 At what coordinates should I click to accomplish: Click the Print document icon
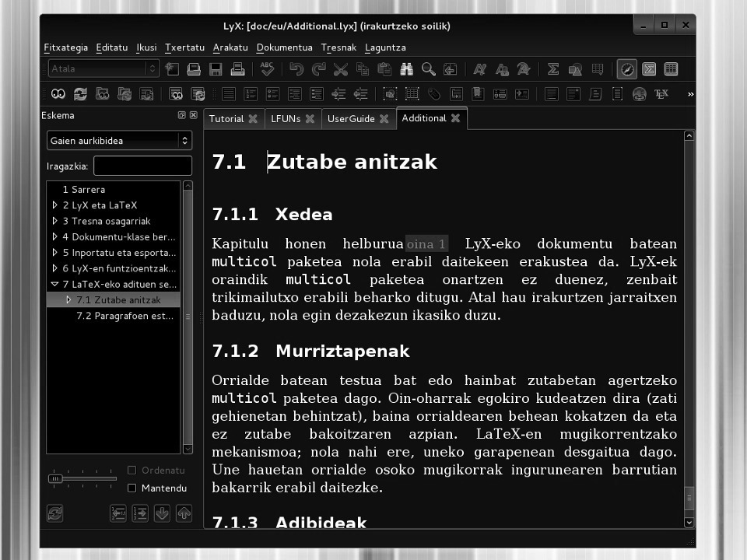tap(238, 69)
